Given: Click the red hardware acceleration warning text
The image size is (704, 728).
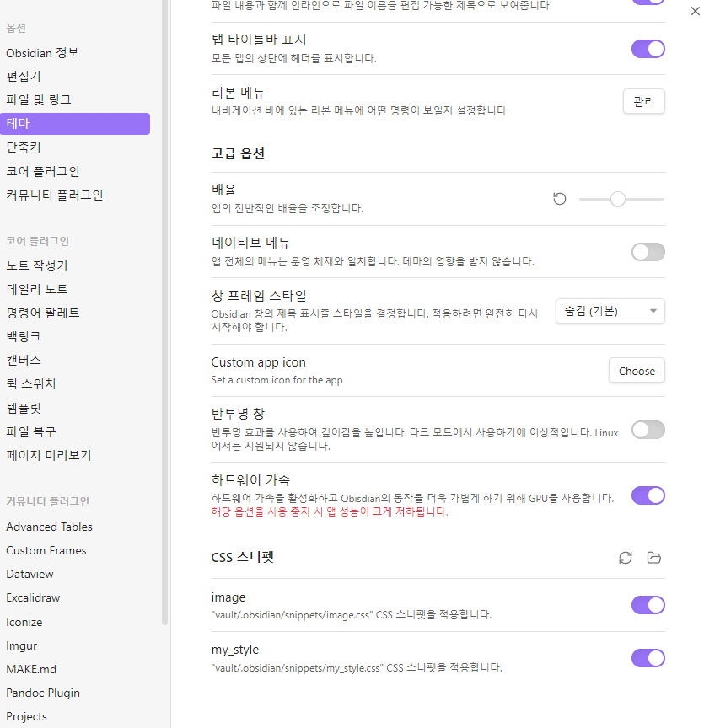Looking at the screenshot, I should 330,511.
